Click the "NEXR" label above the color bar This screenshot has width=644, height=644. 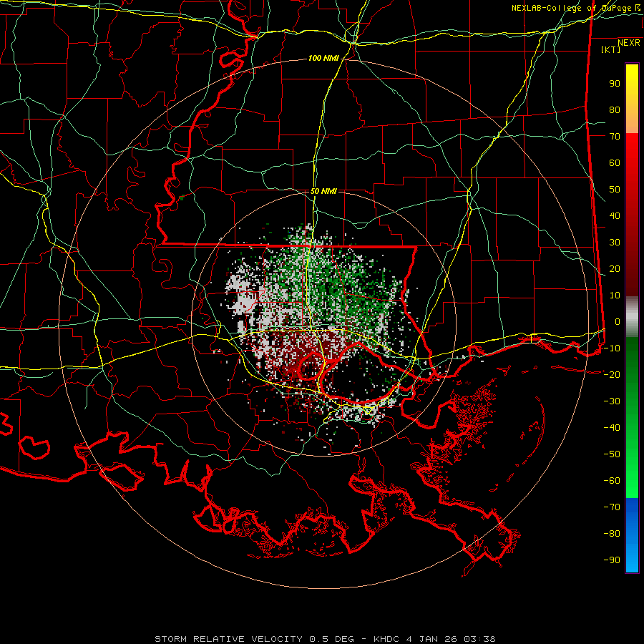[628, 43]
